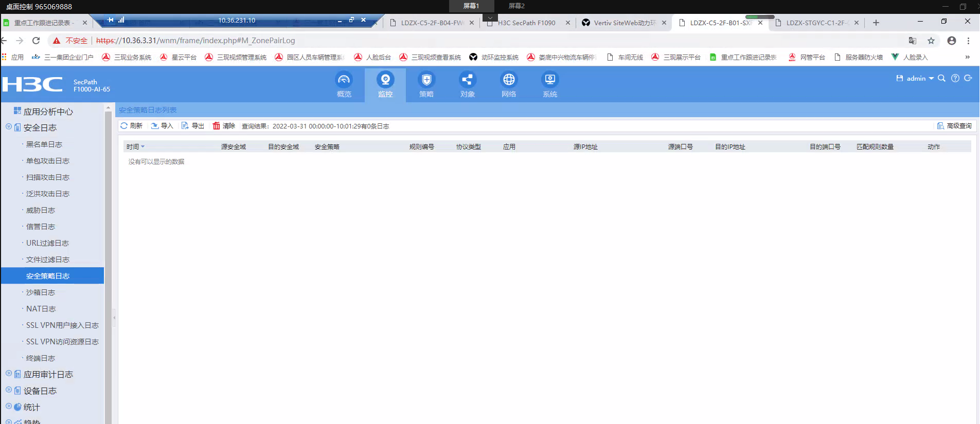Image resolution: width=980 pixels, height=424 pixels.
Task: Open 高级查询 advanced query
Action: point(954,126)
